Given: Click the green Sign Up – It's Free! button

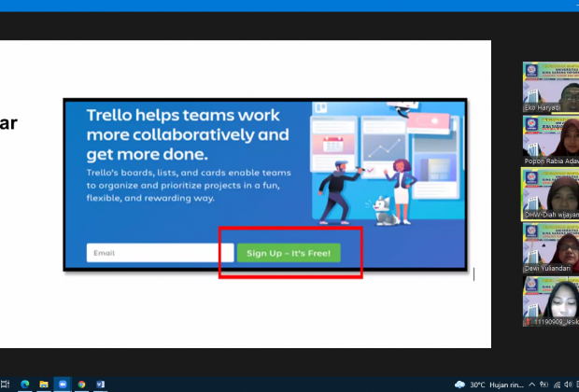Looking at the screenshot, I should (x=289, y=253).
